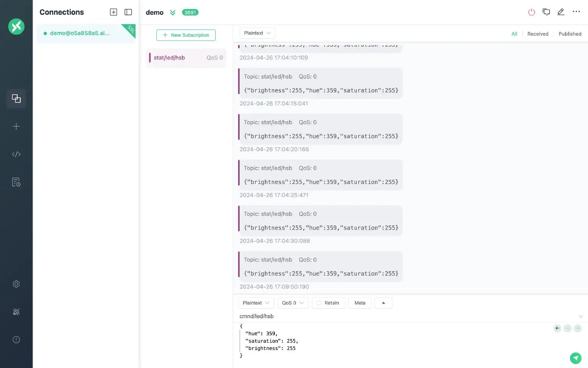Viewport: 588px width, 368px height.
Task: Collapse the demo connection double-chevron
Action: point(173,13)
